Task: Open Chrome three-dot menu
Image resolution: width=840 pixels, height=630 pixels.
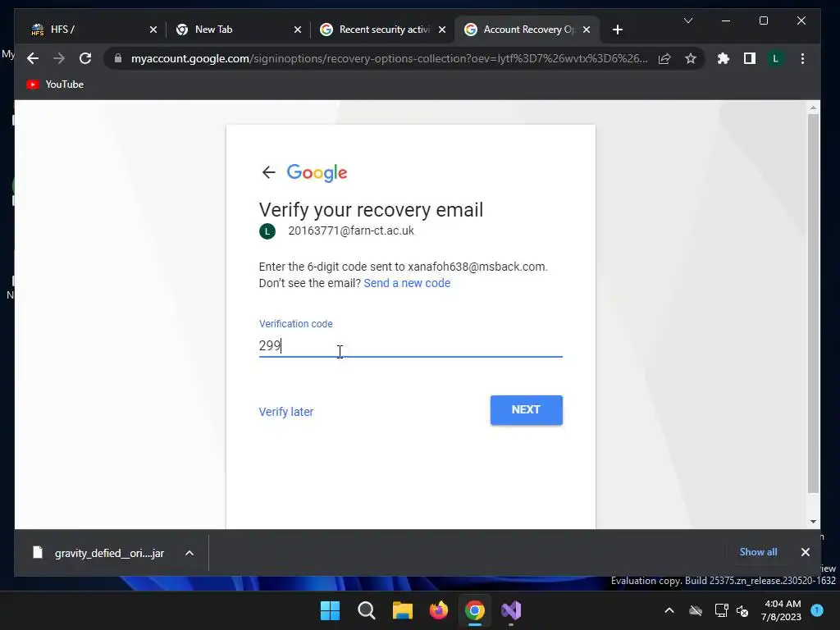Action: coord(802,58)
